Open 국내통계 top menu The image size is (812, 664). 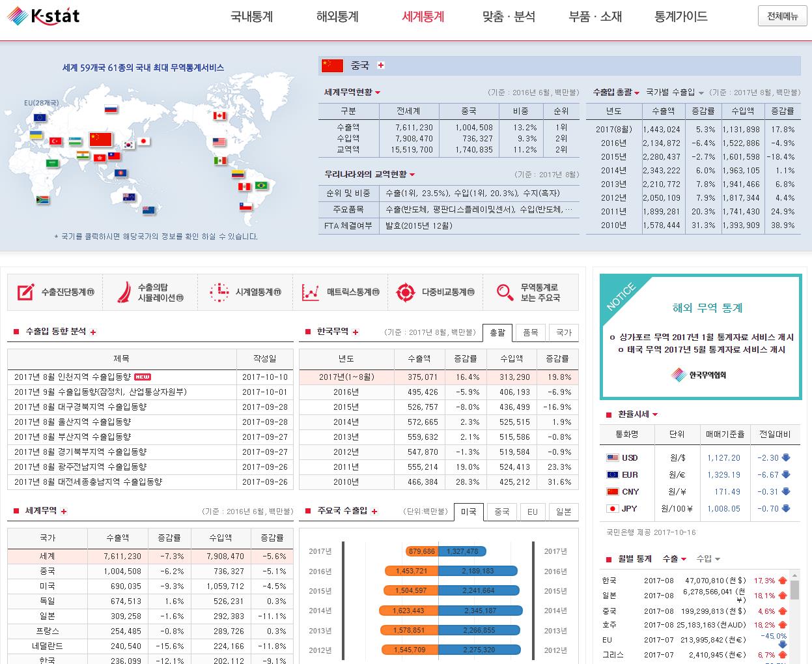pos(251,16)
